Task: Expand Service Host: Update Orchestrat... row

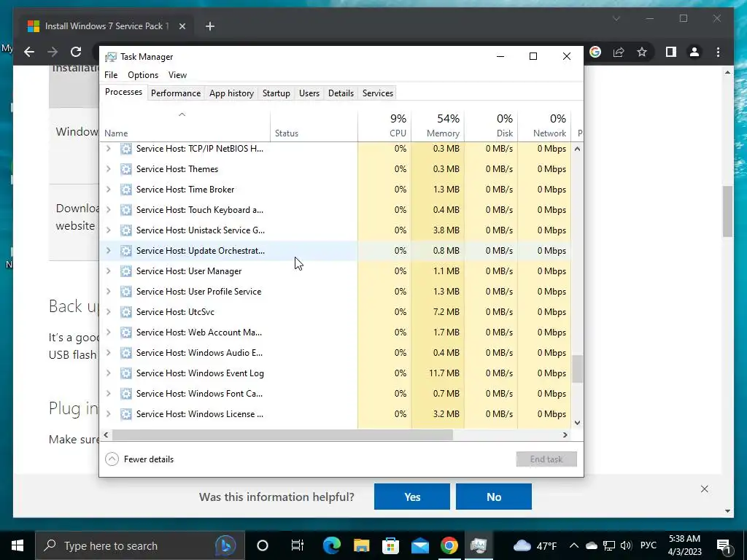Action: click(109, 251)
